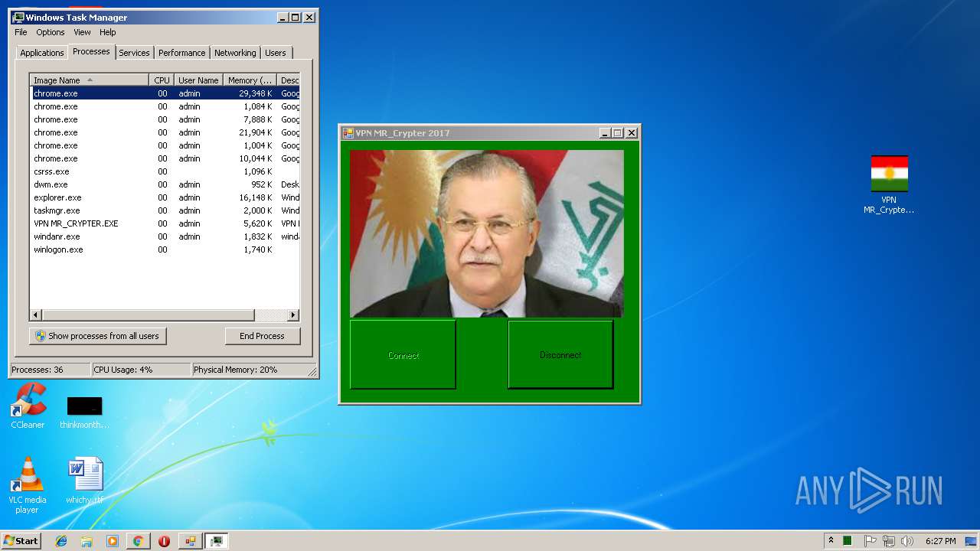Open Task Manager File menu
The image size is (980, 551).
coord(21,32)
